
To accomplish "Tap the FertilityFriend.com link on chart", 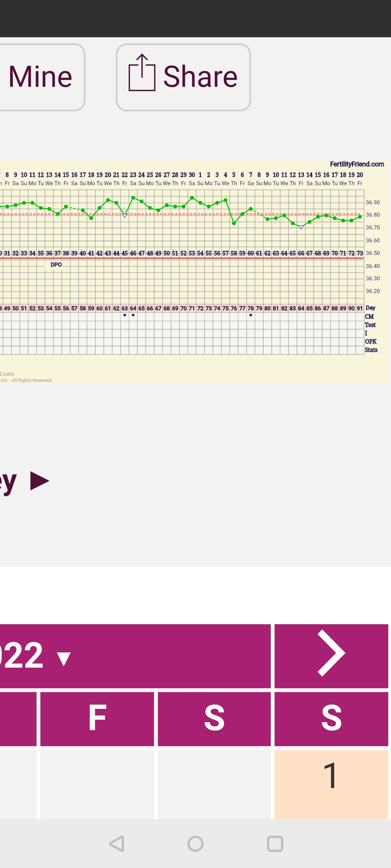I will pyautogui.click(x=357, y=164).
